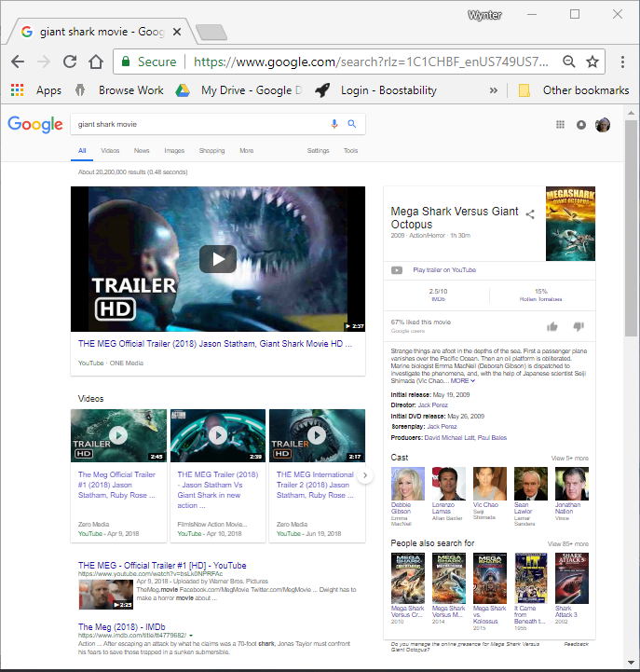Open the Other bookmarks folder
This screenshot has width=640, height=672.
click(x=574, y=90)
